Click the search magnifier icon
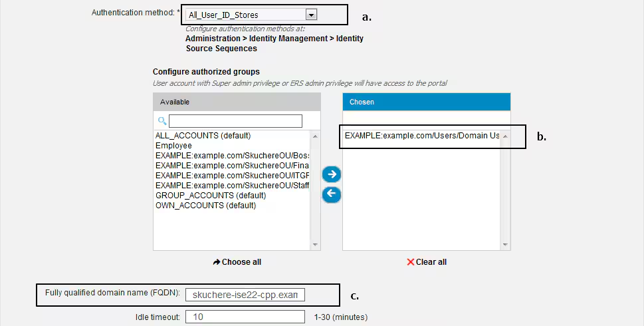 point(162,121)
